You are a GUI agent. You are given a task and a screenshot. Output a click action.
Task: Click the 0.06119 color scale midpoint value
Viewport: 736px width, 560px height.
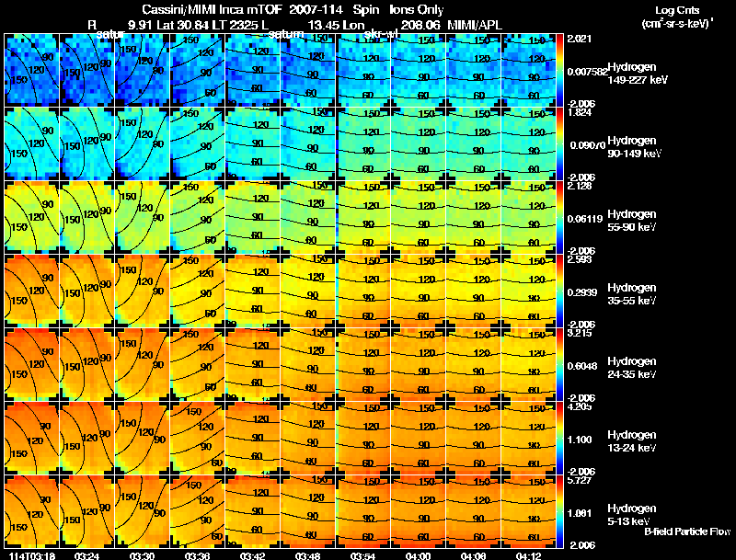coord(584,219)
